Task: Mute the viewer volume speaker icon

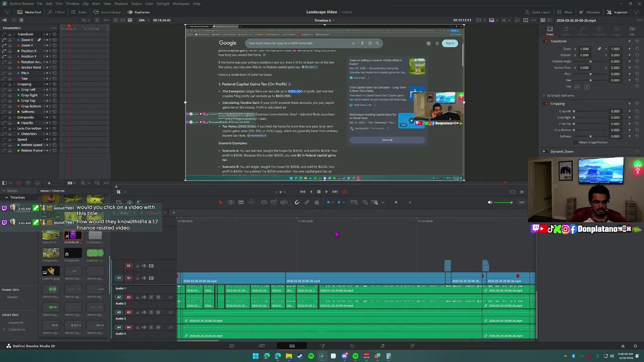Action: pyautogui.click(x=490, y=202)
